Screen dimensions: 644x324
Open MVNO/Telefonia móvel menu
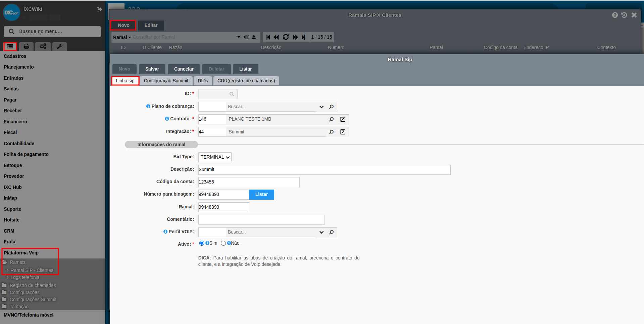pyautogui.click(x=29, y=315)
